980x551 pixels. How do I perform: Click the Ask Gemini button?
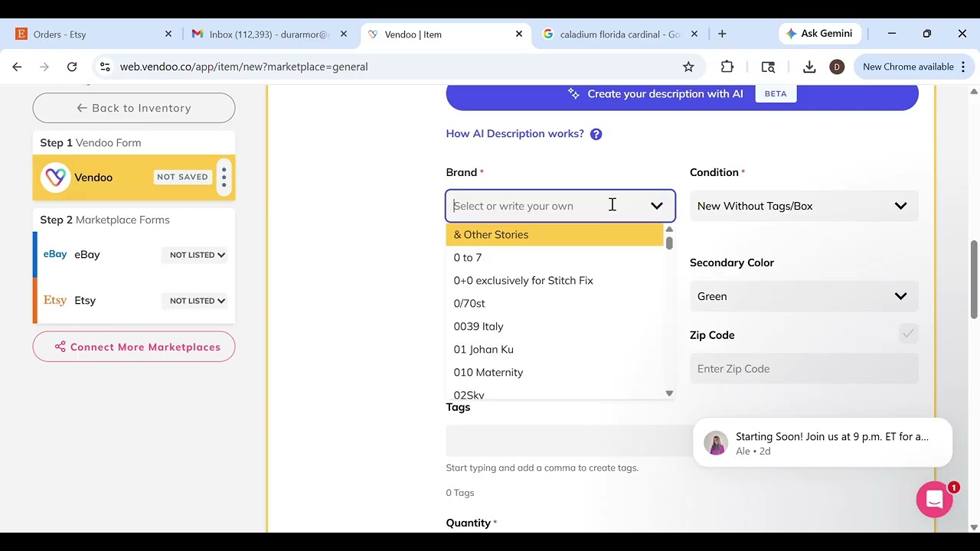pos(820,34)
